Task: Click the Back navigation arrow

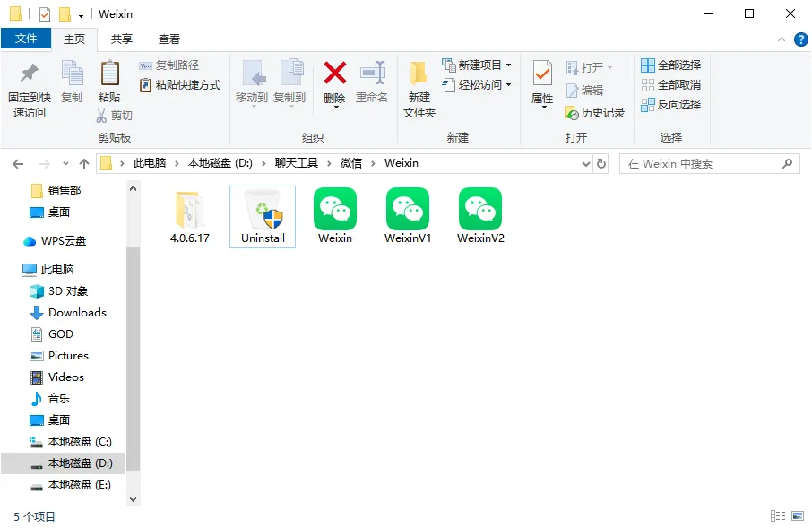Action: pyautogui.click(x=18, y=164)
